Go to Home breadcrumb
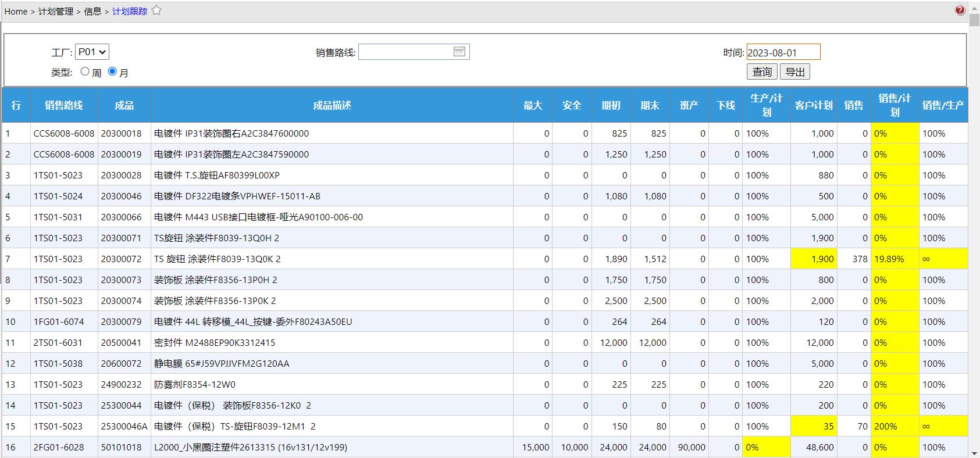This screenshot has width=980, height=458. pos(16,11)
